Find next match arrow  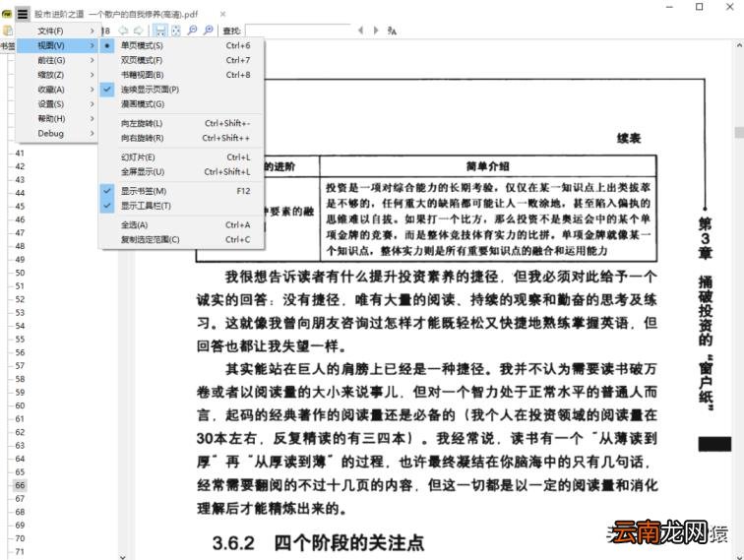(376, 31)
